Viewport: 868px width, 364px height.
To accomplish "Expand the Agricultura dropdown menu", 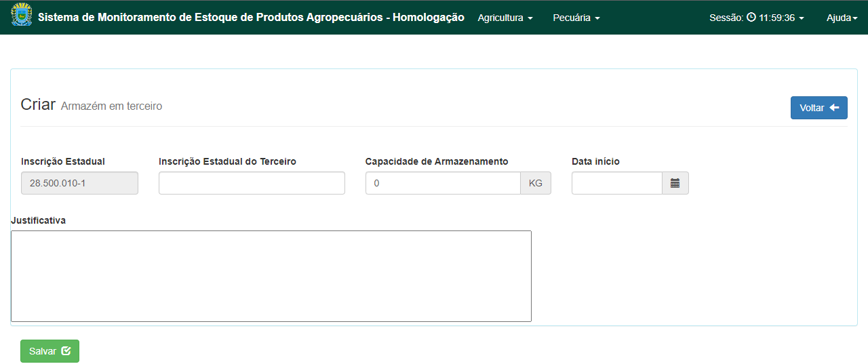I will 505,18.
